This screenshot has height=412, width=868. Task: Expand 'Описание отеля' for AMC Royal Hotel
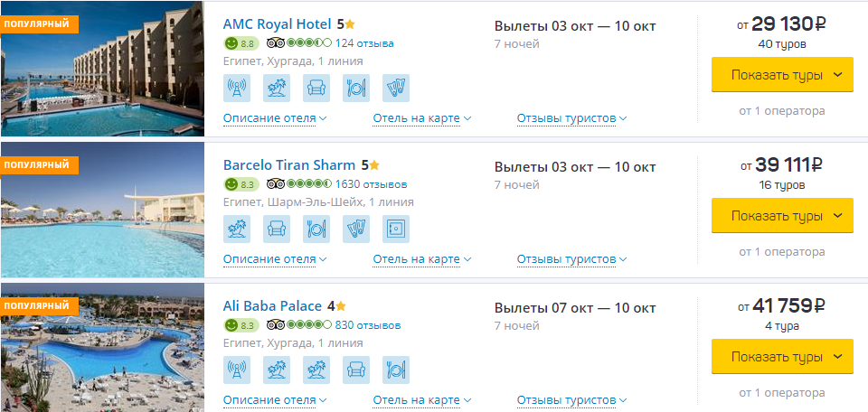point(275,118)
